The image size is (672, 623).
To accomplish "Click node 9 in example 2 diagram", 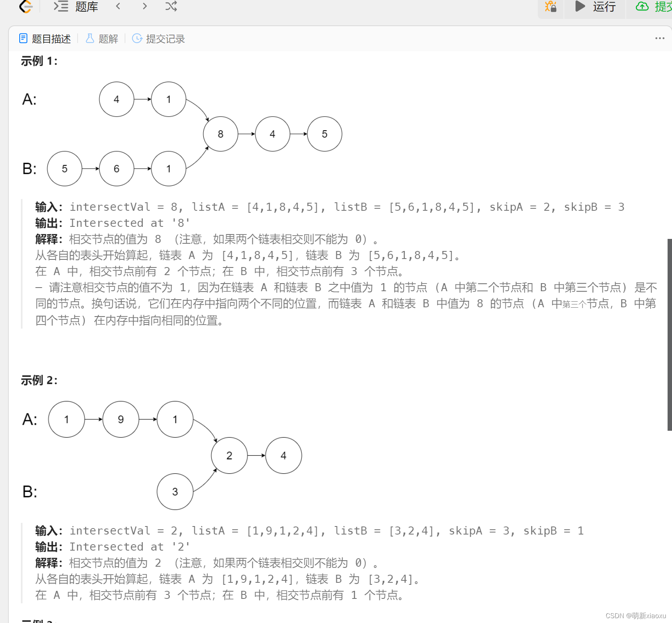I will pyautogui.click(x=121, y=419).
